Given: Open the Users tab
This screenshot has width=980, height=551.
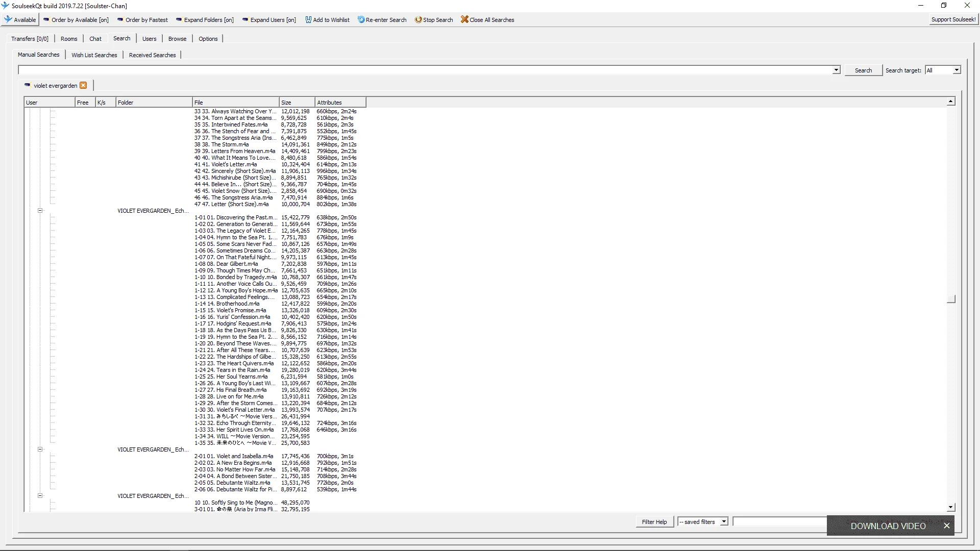Looking at the screenshot, I should [x=149, y=39].
